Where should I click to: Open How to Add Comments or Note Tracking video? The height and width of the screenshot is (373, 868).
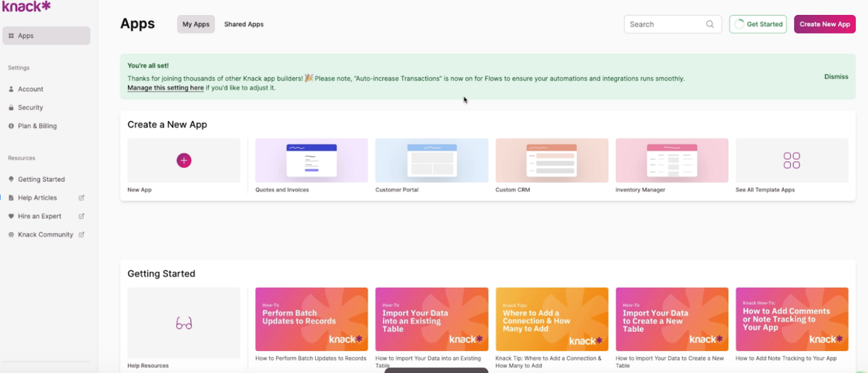(792, 319)
